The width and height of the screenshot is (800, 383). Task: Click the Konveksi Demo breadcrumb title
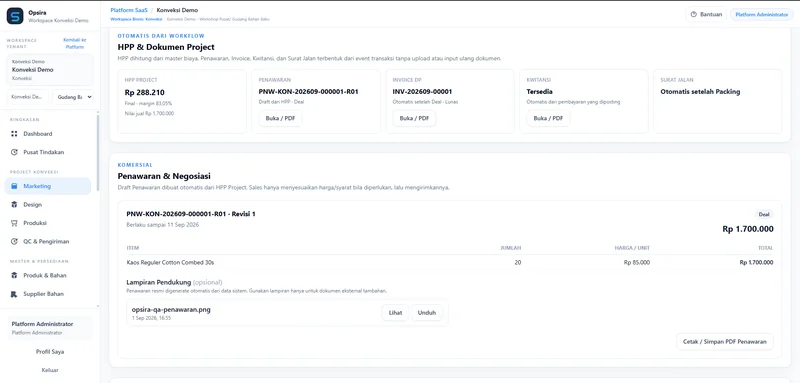click(x=177, y=10)
